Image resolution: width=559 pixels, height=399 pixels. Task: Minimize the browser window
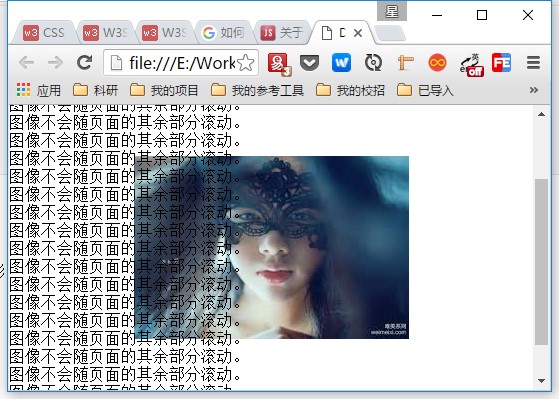pyautogui.click(x=437, y=15)
